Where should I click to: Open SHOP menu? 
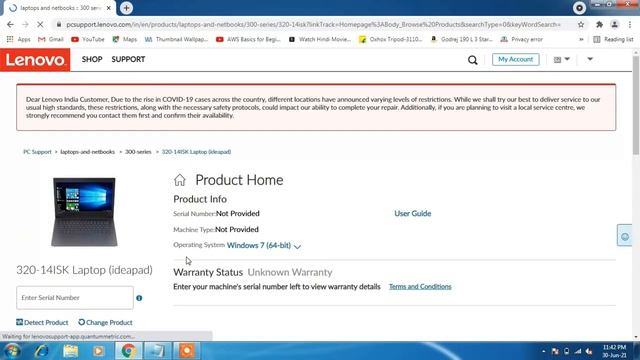click(92, 59)
